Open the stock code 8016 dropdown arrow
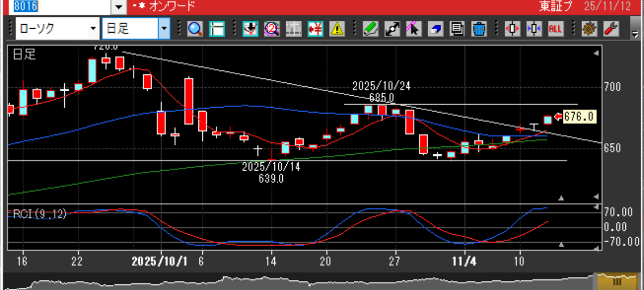 [x=118, y=7]
